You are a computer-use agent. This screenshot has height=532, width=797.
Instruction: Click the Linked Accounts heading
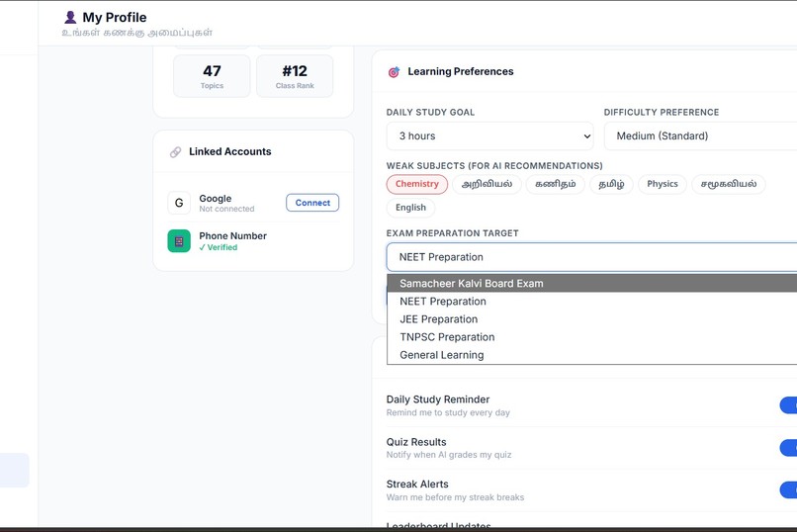click(230, 151)
